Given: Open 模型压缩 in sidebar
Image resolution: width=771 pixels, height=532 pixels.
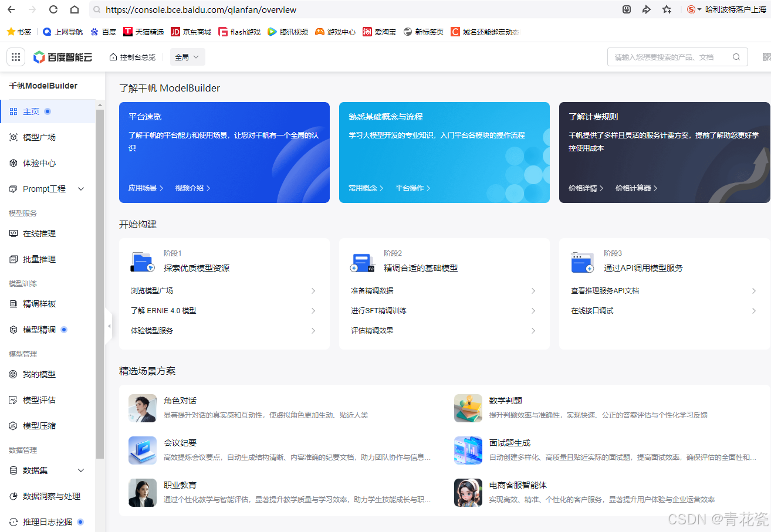Looking at the screenshot, I should pos(48,426).
